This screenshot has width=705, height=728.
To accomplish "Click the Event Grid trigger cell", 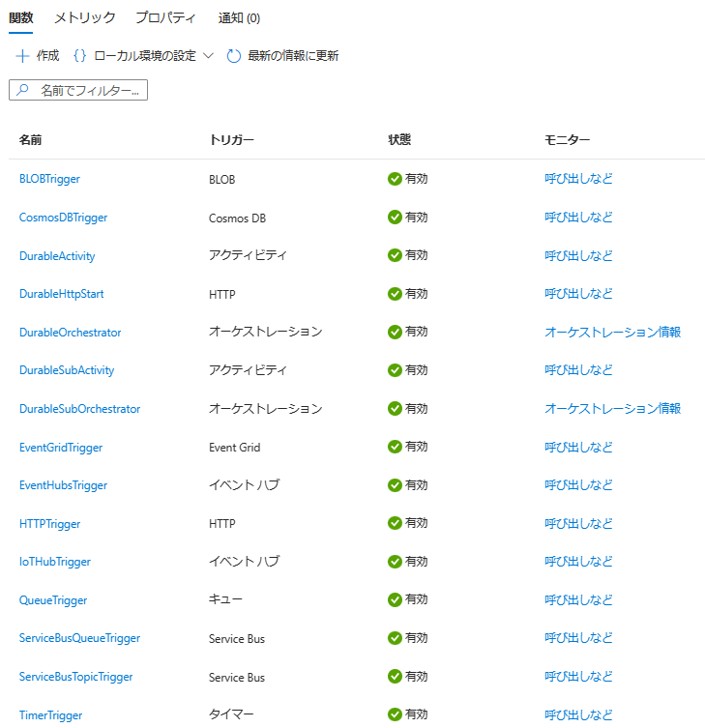I will point(235,448).
